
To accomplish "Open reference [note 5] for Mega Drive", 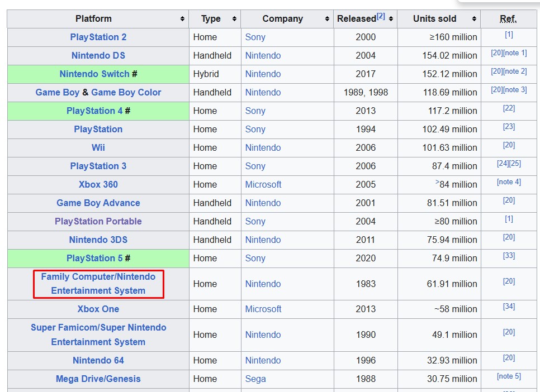I will 509,376.
